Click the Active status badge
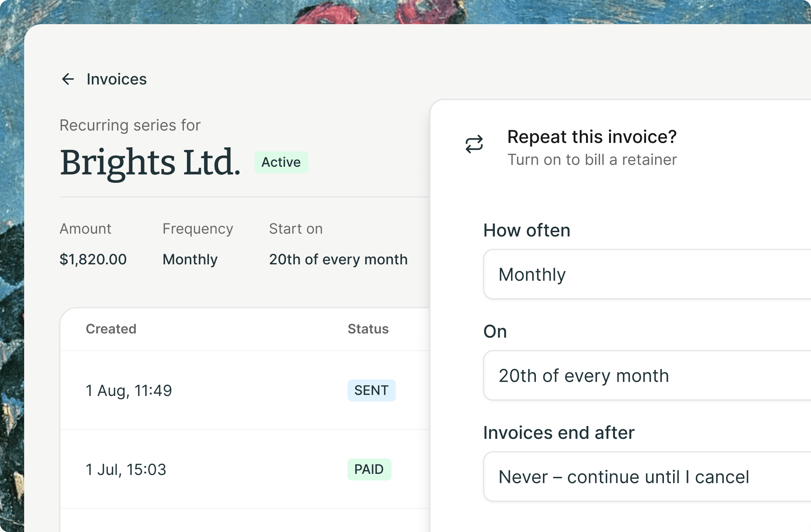This screenshot has height=532, width=811. coord(281,162)
